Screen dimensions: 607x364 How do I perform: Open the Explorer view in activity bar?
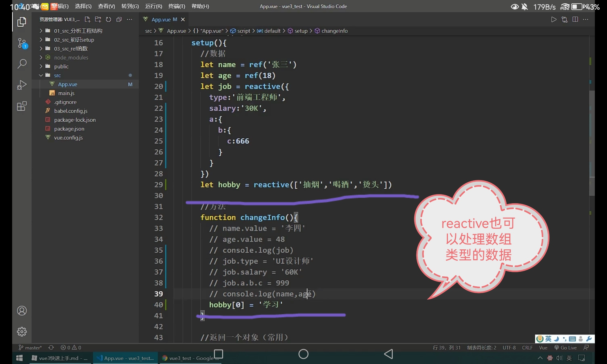pos(22,22)
